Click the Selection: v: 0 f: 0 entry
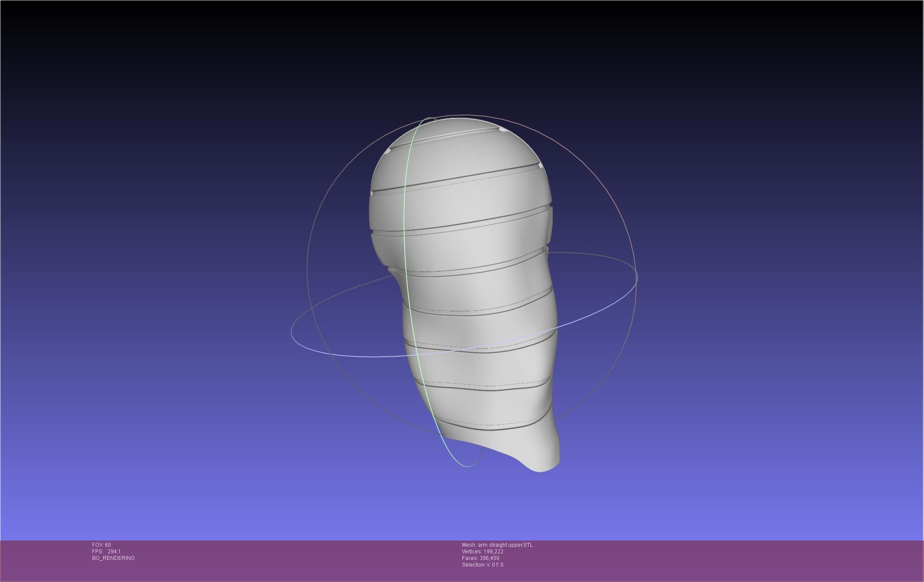 click(x=483, y=565)
